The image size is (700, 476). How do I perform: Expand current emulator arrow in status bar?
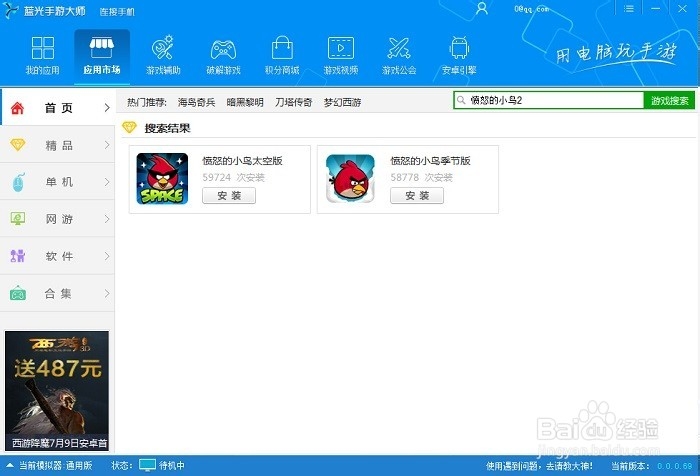click(x=10, y=465)
